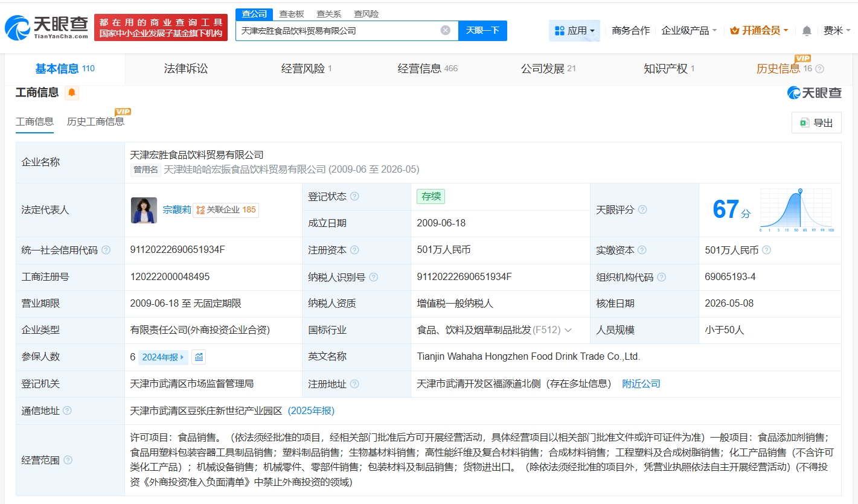Image resolution: width=858 pixels, height=504 pixels.
Task: Open the 应用 dropdown menu
Action: pyautogui.click(x=574, y=31)
